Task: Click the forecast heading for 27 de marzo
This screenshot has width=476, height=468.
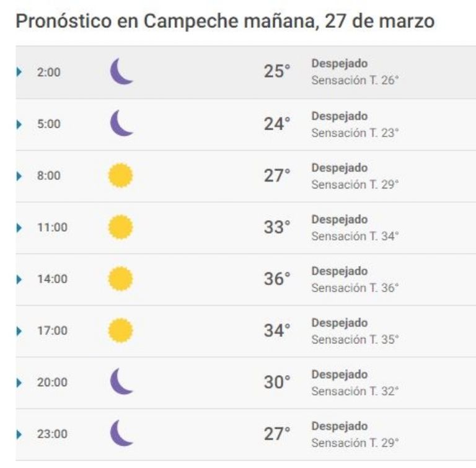Action: click(225, 21)
